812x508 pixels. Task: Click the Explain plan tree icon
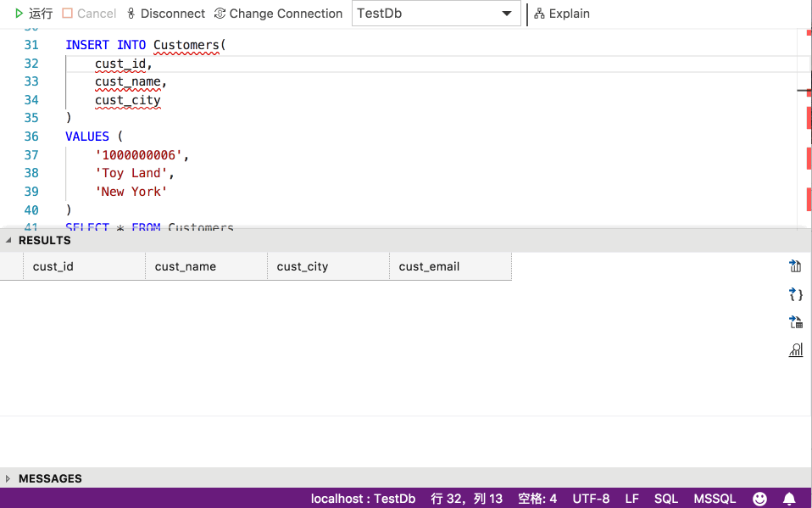539,14
